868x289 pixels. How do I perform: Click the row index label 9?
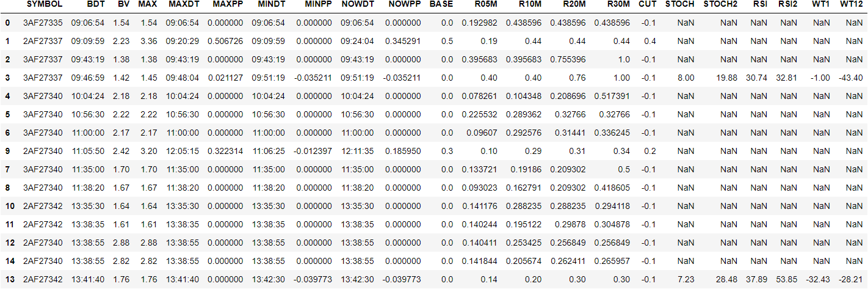tap(7, 151)
